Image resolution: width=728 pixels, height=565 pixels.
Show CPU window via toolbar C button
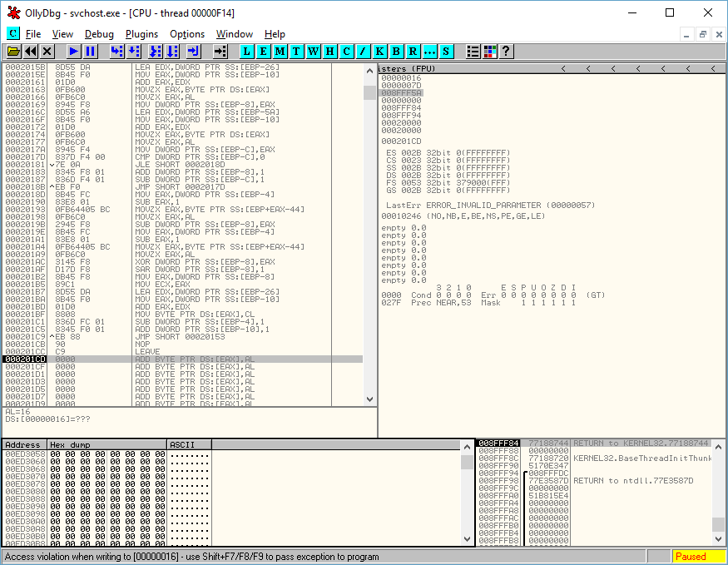point(346,51)
